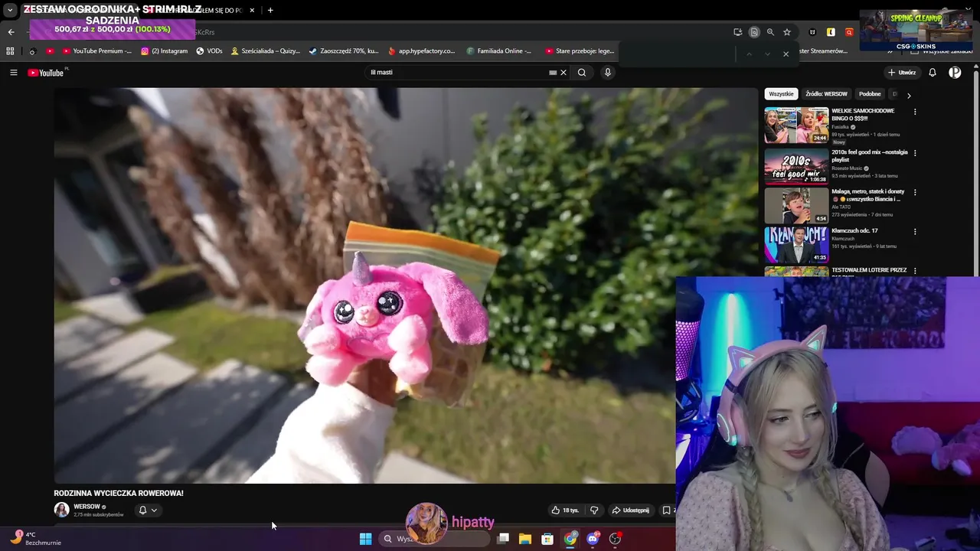
Task: Open the YouTube hamburger guide menu
Action: coord(13,73)
